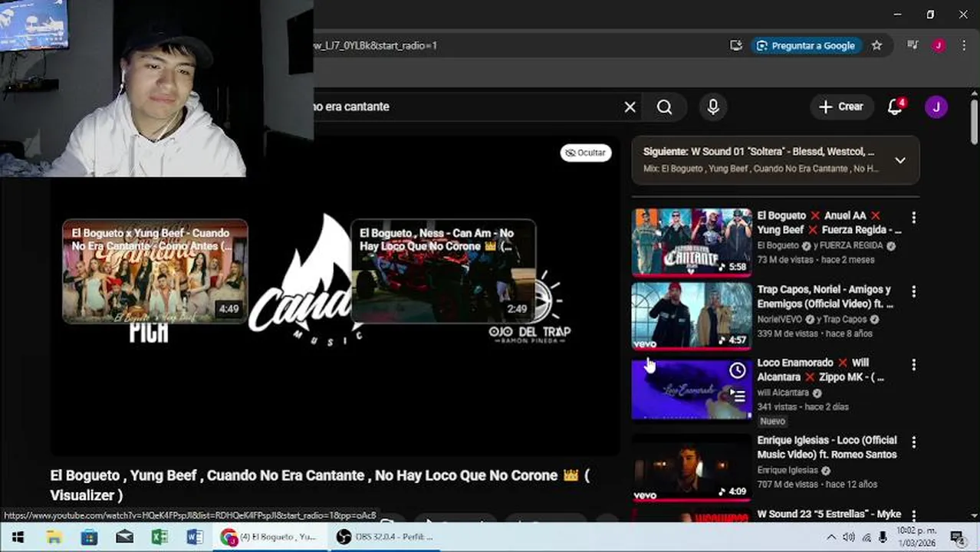Clear the YouTube search box text
This screenshot has height=552, width=980.
pos(630,107)
